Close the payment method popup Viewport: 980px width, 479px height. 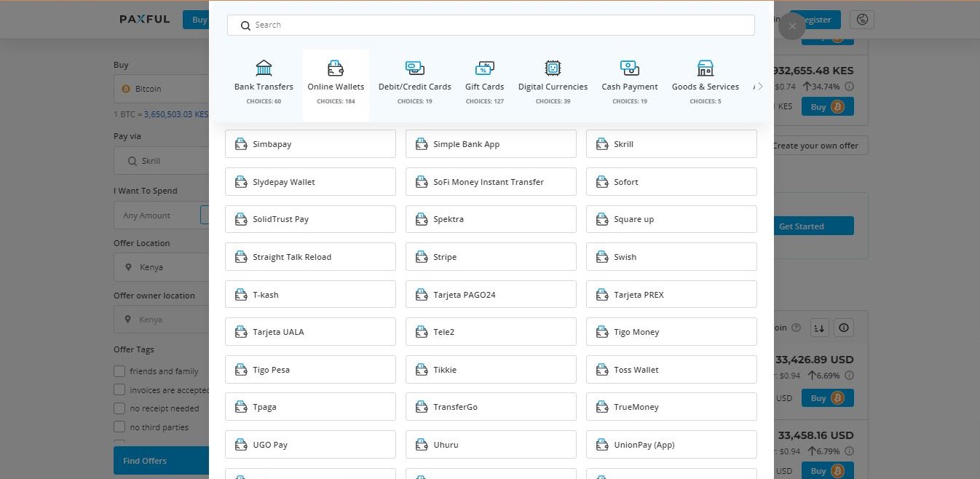(x=791, y=26)
